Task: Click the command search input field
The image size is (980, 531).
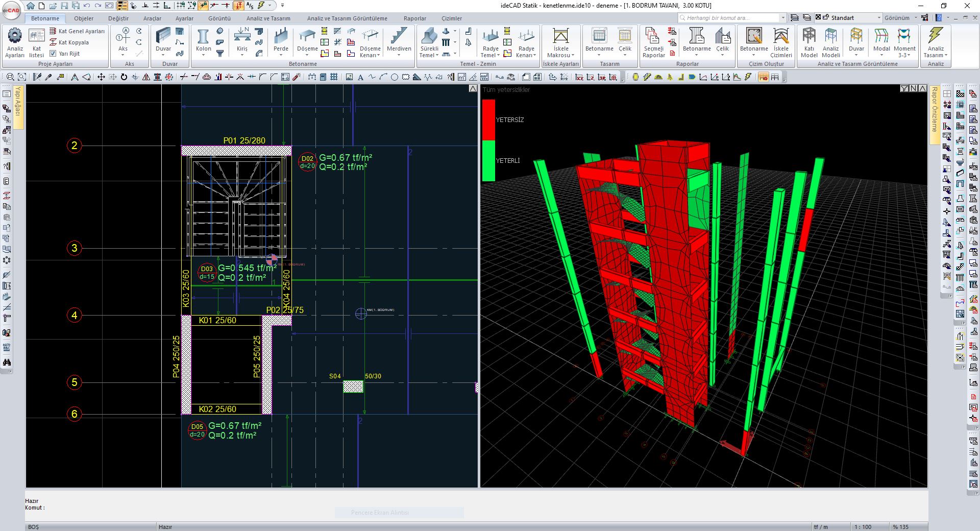Action: (x=728, y=17)
